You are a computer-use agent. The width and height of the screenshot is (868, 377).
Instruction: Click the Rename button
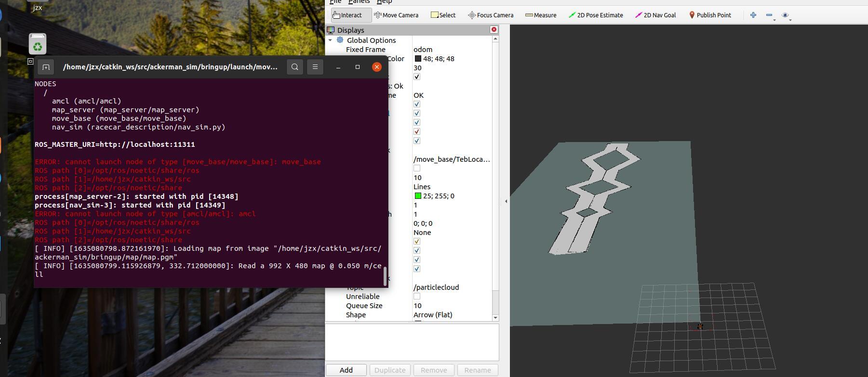(478, 370)
